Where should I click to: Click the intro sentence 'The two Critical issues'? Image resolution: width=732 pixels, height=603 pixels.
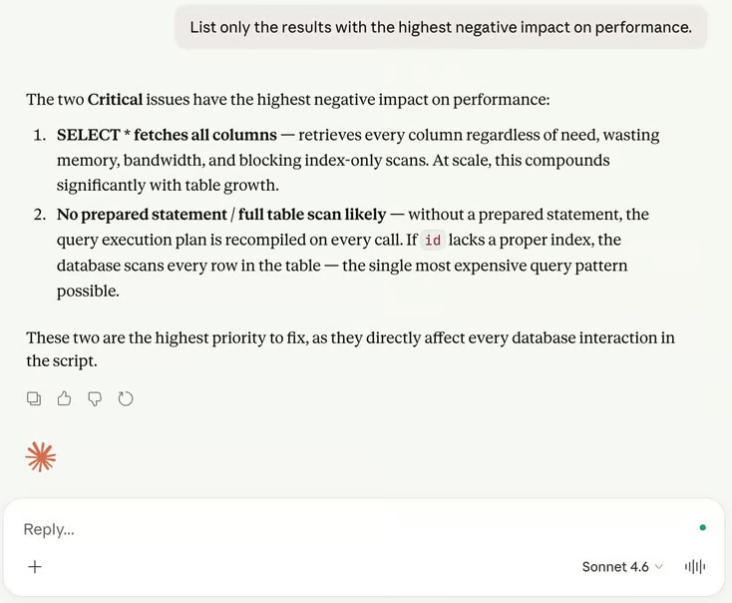[288, 99]
